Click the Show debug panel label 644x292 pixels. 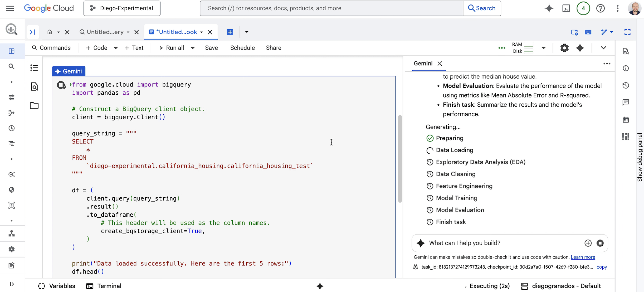pos(640,157)
